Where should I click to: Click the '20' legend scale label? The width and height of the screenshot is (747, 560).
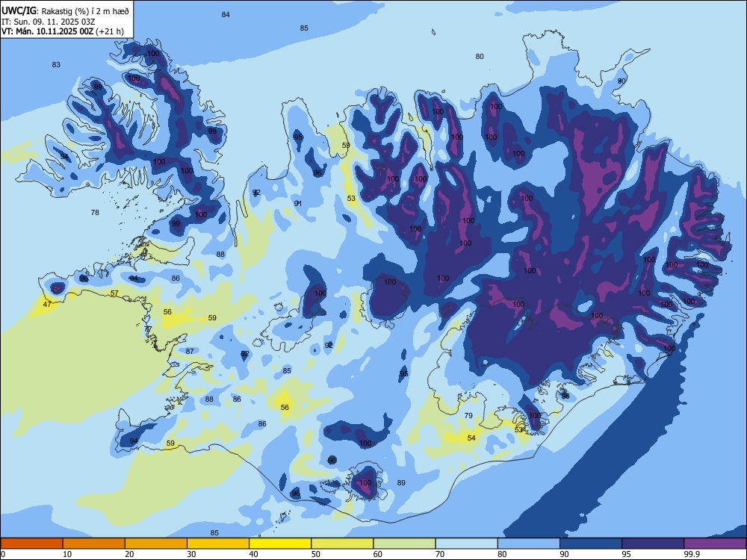[x=129, y=554]
